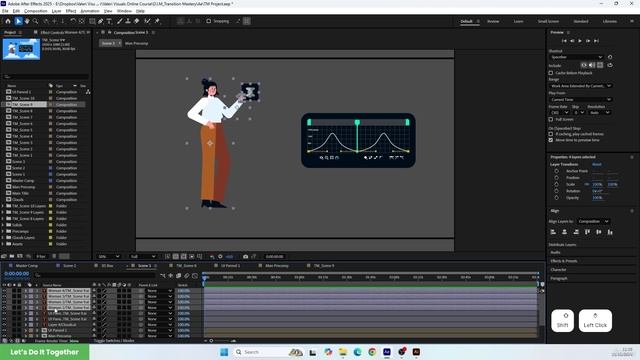Click the Adobe Illustrator taskbar icon
Viewport: 640px width, 360px height.
[x=416, y=352]
